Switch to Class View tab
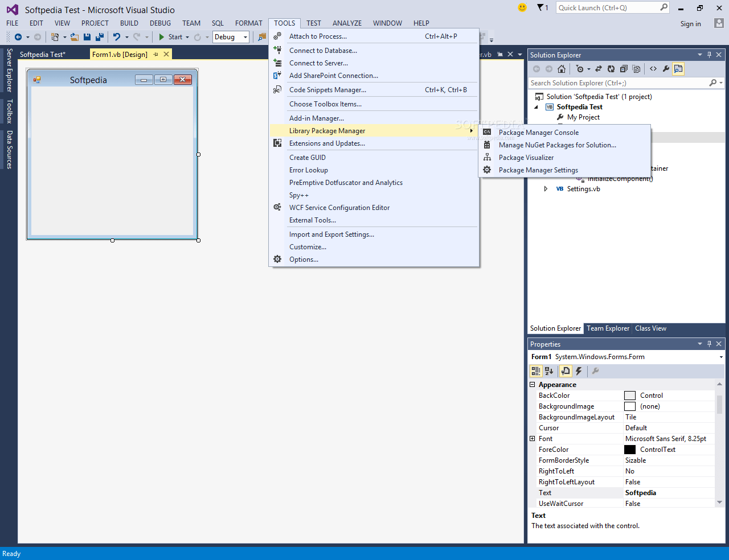 [650, 328]
